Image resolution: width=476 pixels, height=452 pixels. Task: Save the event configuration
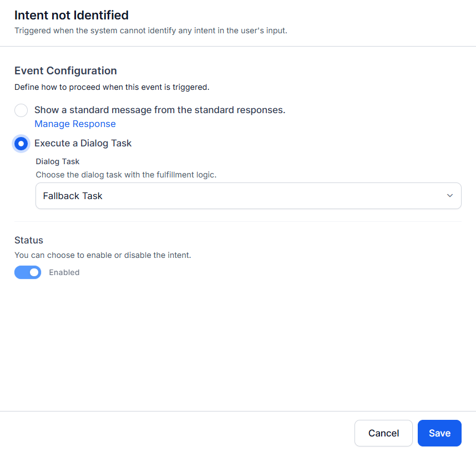point(439,433)
